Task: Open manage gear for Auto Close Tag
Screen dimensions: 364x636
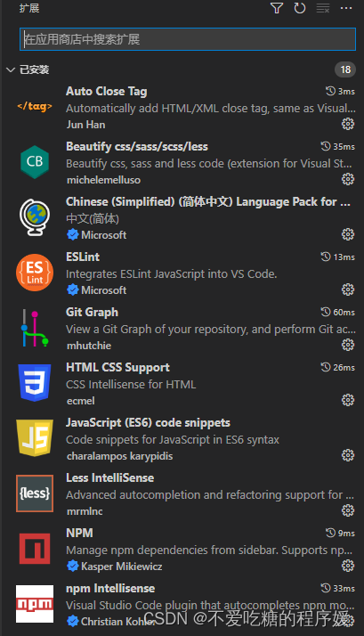Action: point(348,124)
